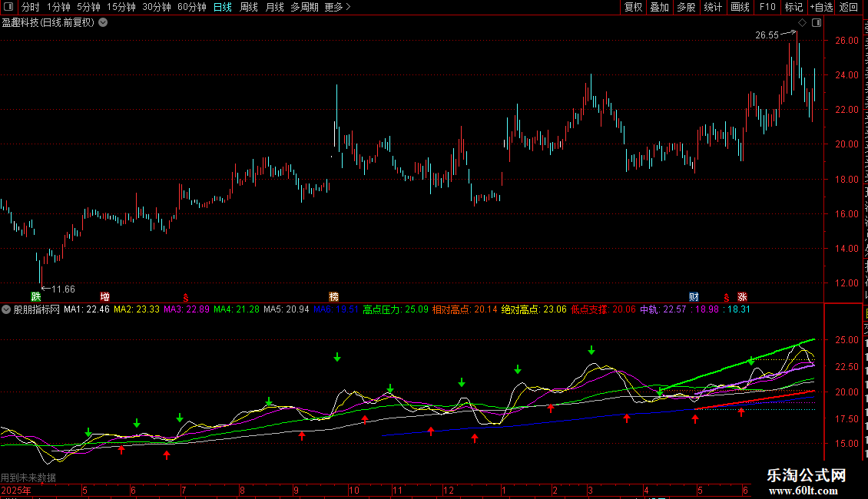
Task: Click the 复权 button
Action: 633,7
